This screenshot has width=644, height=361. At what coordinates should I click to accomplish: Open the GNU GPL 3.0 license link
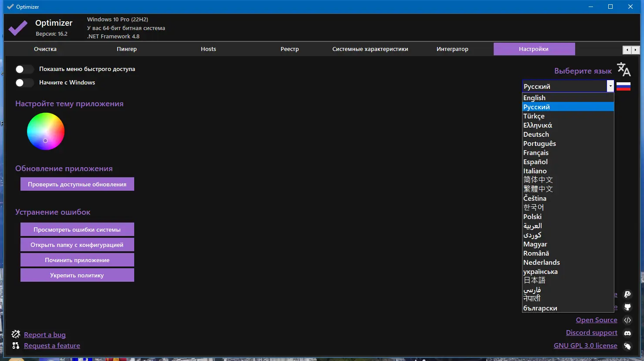586,346
